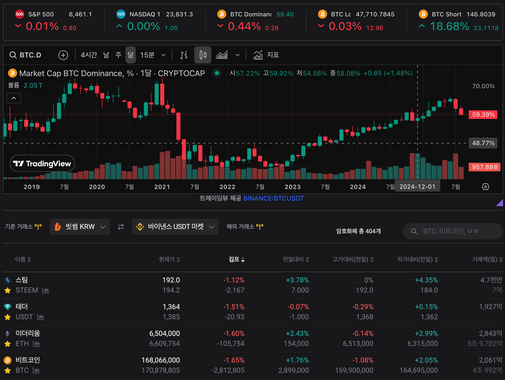Click the 스팀 row name

[22, 280]
